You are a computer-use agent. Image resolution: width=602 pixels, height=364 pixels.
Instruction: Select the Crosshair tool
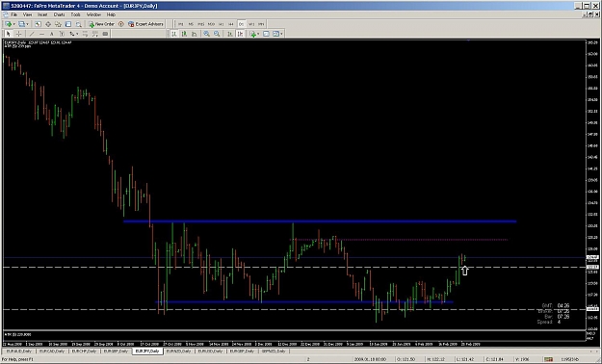pyautogui.click(x=18, y=34)
